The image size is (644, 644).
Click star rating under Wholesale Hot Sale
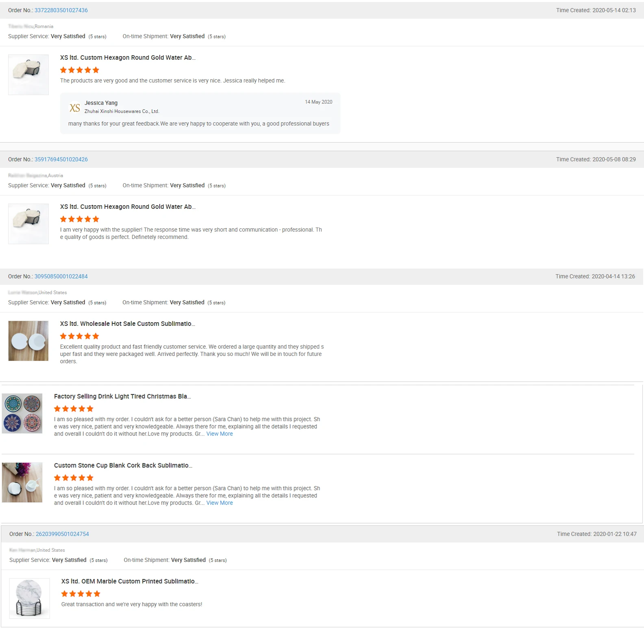(x=80, y=336)
